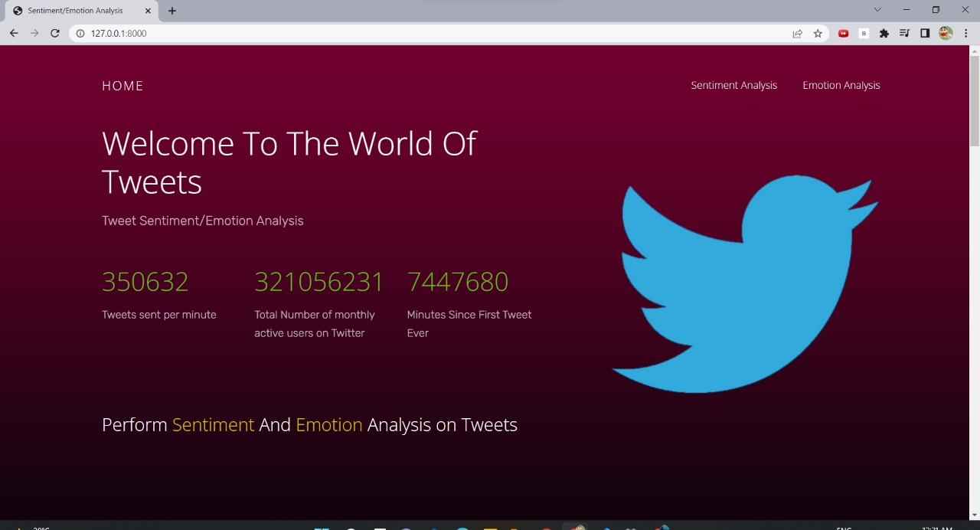The height and width of the screenshot is (530, 980).
Task: Go to the HOME link
Action: (x=122, y=86)
